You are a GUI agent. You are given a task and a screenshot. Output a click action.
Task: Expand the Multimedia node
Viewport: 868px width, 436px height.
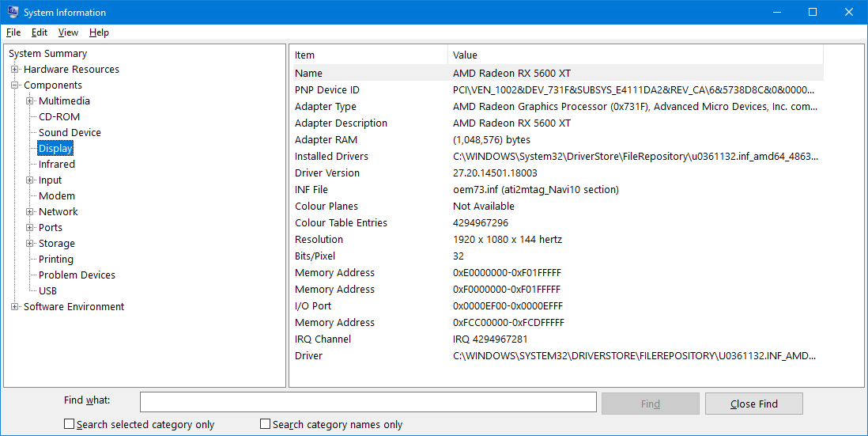tap(30, 100)
